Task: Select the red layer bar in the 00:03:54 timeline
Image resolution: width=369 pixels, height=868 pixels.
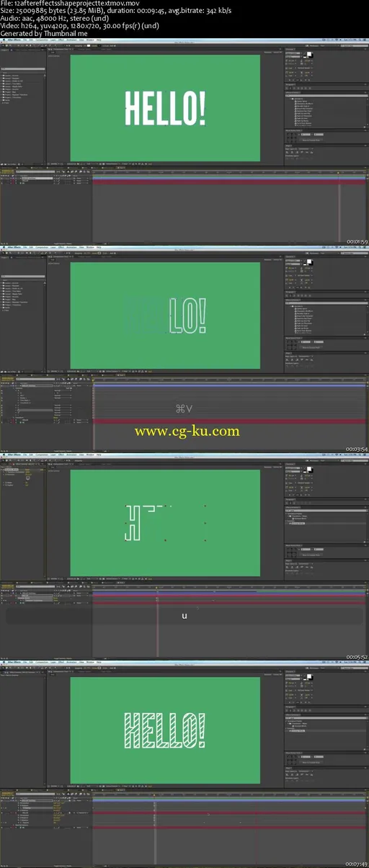Action: (x=231, y=421)
